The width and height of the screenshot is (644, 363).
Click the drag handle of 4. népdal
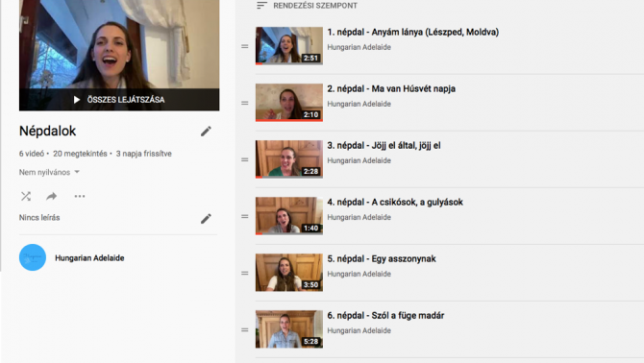click(245, 216)
